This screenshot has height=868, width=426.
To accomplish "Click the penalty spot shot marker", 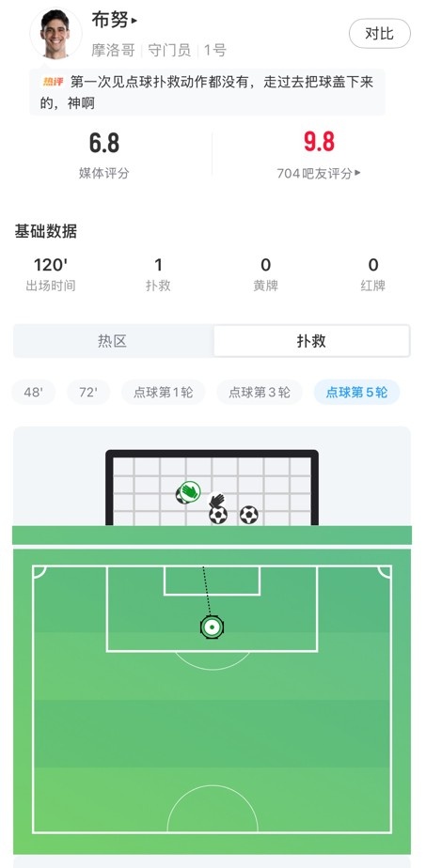I will click(x=212, y=628).
